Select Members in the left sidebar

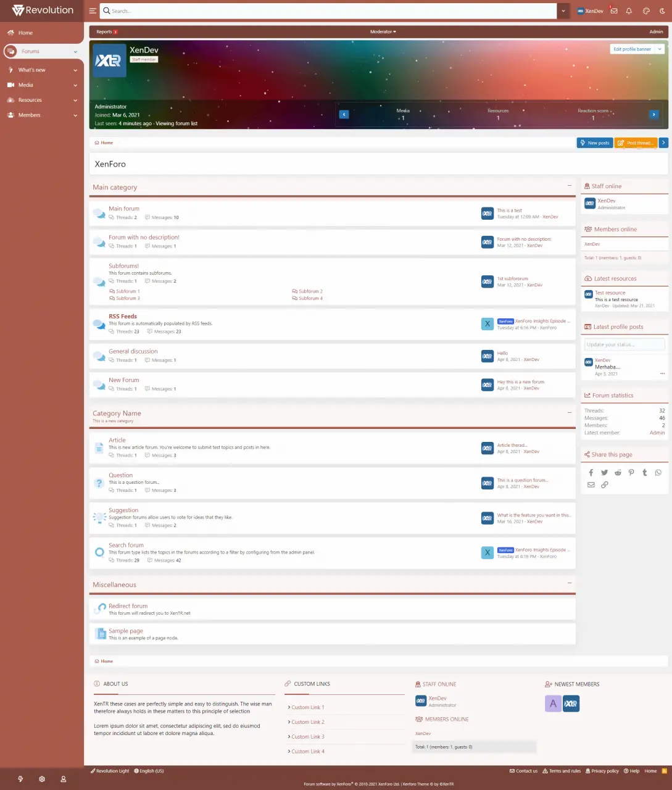[30, 115]
